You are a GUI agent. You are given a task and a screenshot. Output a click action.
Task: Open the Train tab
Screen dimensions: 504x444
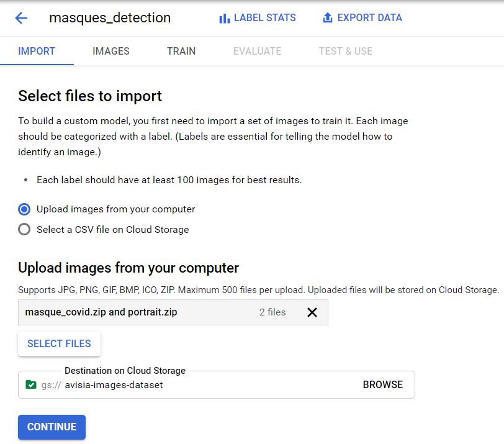click(x=181, y=51)
